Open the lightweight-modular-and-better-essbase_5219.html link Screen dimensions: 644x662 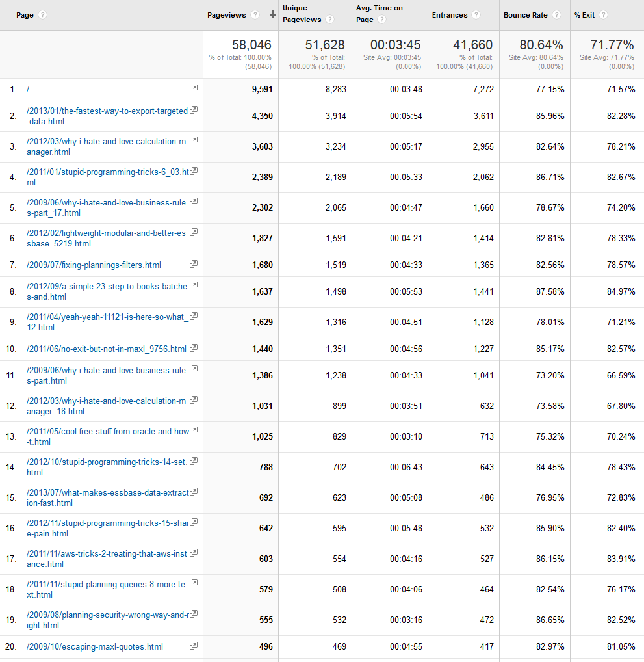(107, 238)
